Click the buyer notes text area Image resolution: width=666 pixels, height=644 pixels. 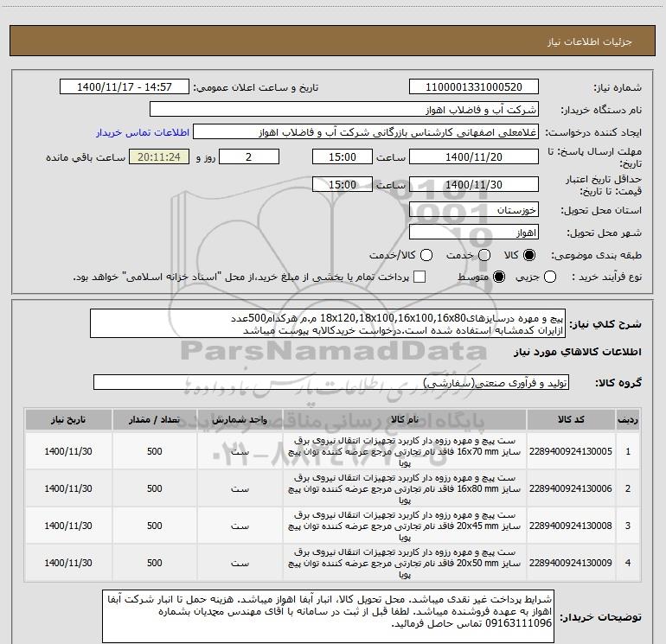[x=328, y=615]
